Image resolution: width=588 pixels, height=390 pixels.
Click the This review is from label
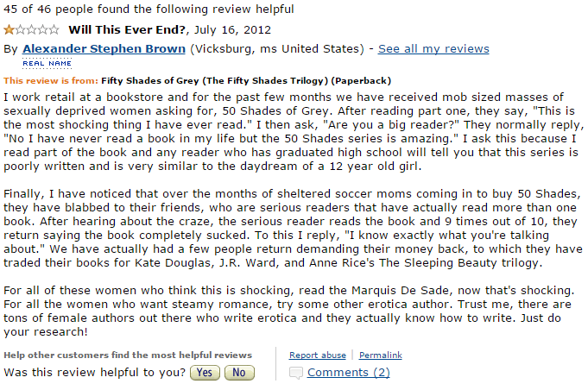click(x=51, y=80)
